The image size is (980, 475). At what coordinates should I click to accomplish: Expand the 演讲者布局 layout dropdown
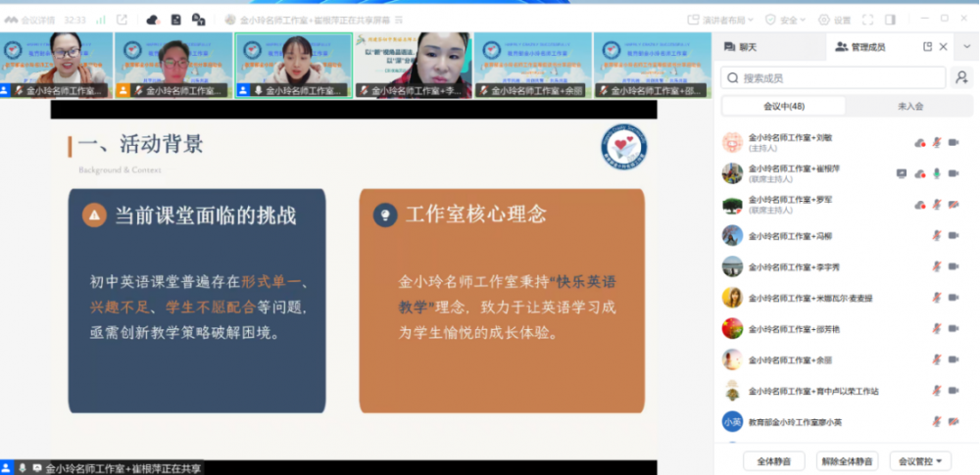click(x=720, y=20)
